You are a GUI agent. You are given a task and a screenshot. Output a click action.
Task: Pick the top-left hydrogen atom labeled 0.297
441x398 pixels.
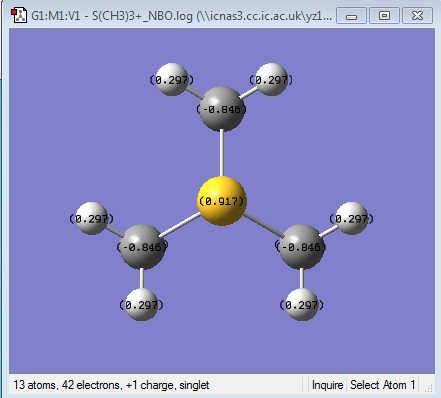pyautogui.click(x=171, y=79)
